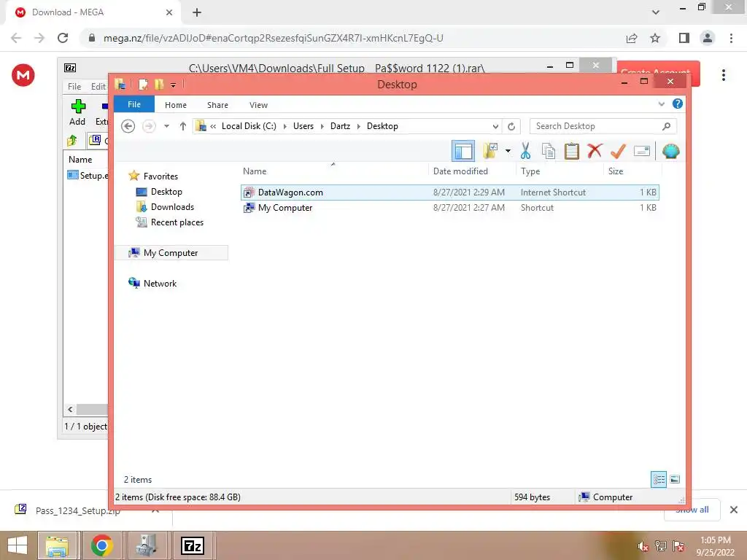Click Users breadcrumb in address bar
The image size is (747, 560).
(303, 126)
